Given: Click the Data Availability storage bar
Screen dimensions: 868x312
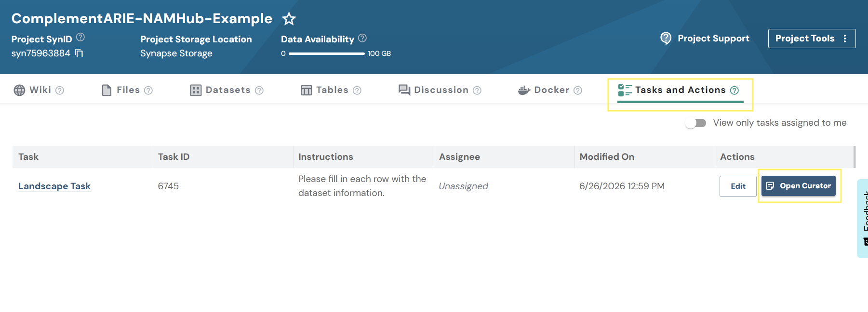Looking at the screenshot, I should point(326,53).
